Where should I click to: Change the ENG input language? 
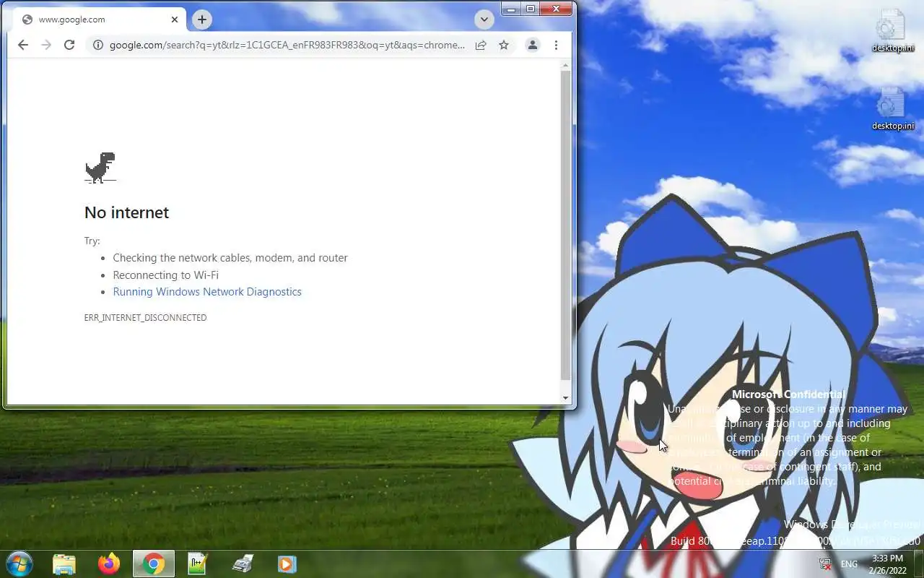coord(849,564)
